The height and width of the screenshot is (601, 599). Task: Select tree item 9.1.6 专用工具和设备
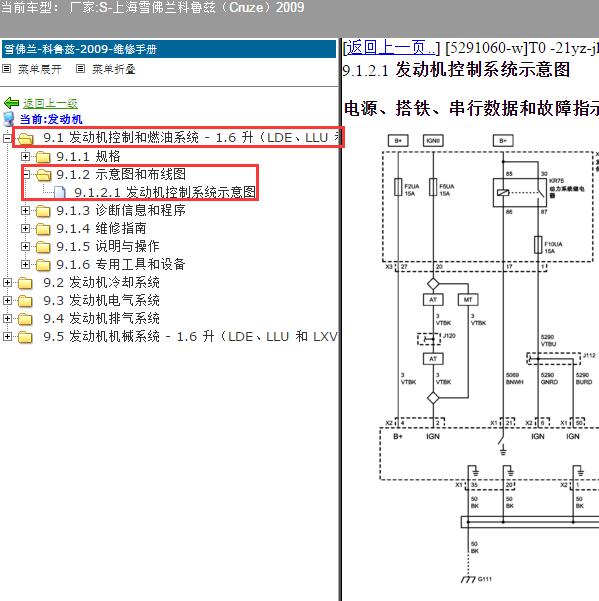(121, 264)
